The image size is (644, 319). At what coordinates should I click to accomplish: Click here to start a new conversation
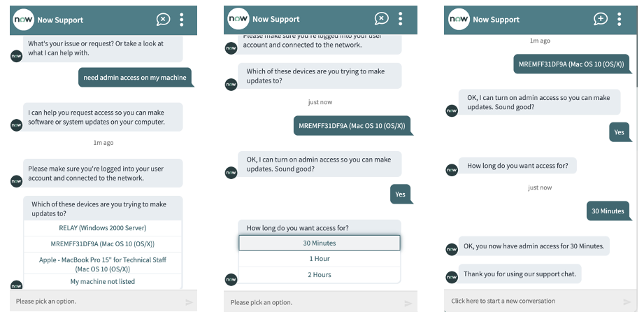click(x=503, y=302)
